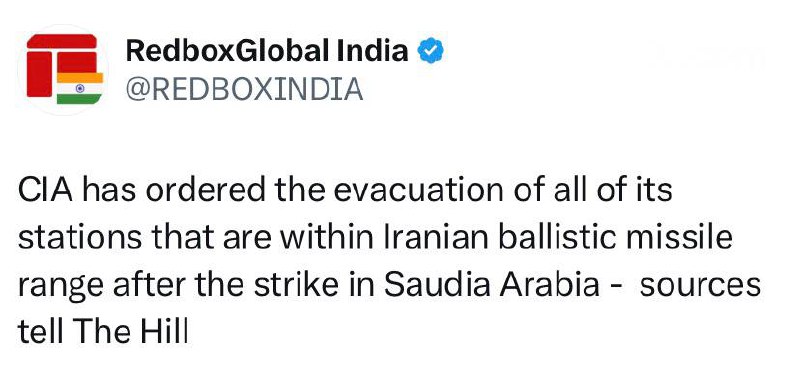This screenshot has height=380, width=800.
Task: Click the Indian flag in the avatar logo
Action: click(x=80, y=88)
